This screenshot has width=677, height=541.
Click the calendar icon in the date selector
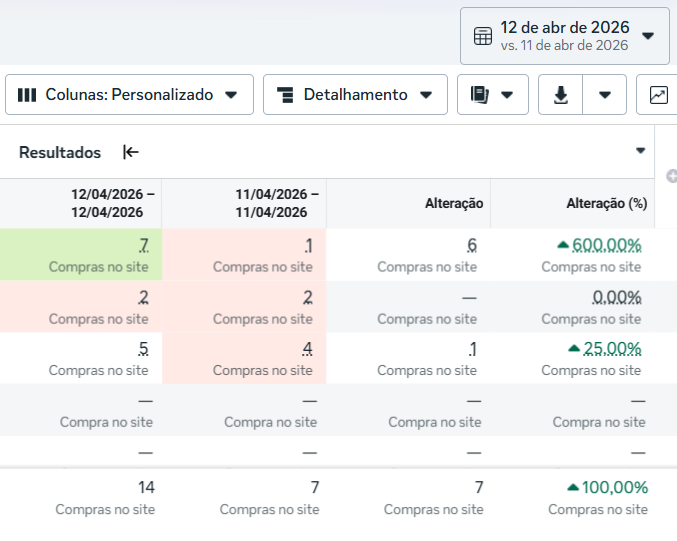click(x=482, y=36)
